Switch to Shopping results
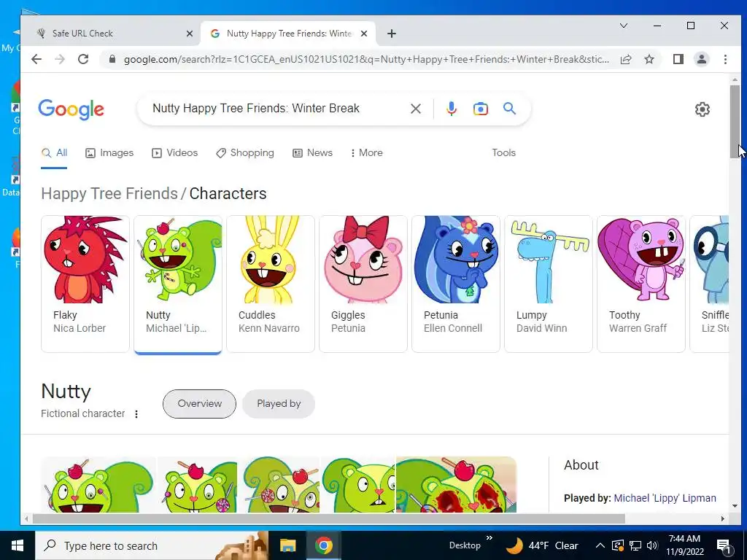The width and height of the screenshot is (747, 560). (245, 153)
